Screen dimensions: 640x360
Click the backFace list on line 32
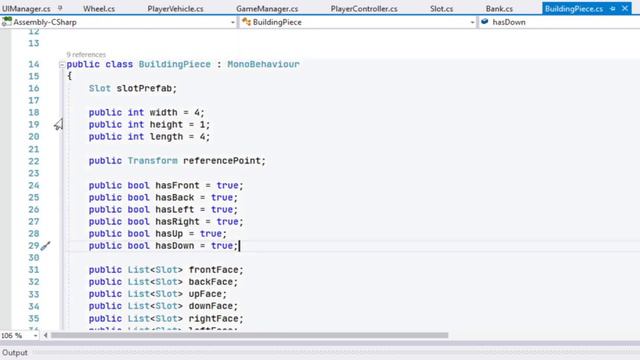(x=211, y=282)
